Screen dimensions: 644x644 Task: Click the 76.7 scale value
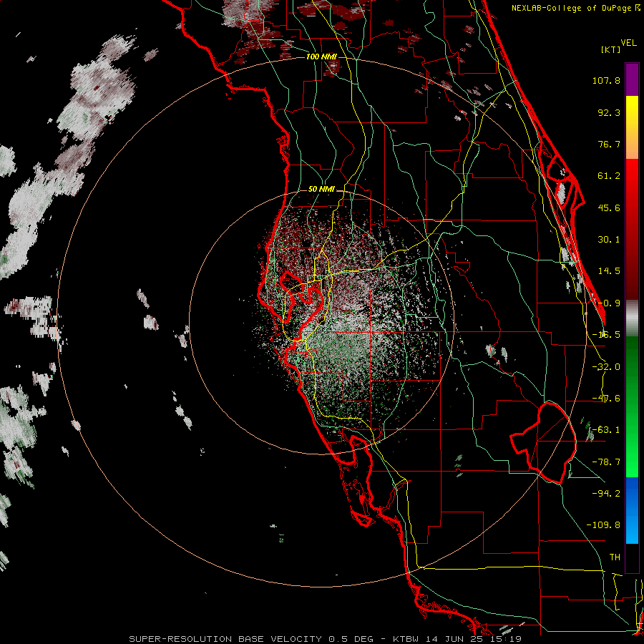[x=609, y=144]
